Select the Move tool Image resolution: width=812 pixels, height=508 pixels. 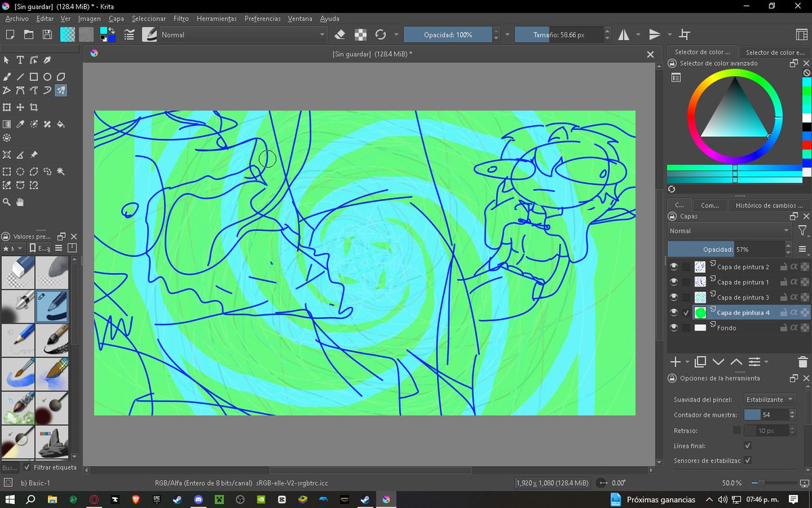click(20, 107)
